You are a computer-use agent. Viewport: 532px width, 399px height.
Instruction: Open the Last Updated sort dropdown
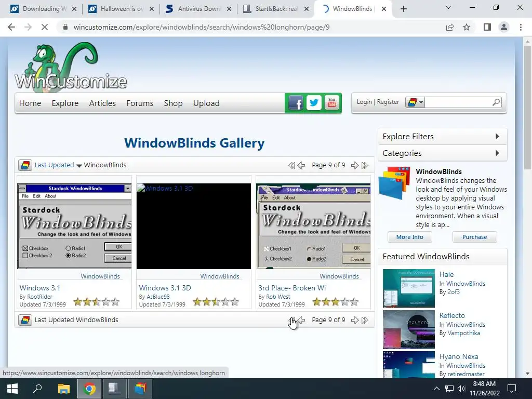pyautogui.click(x=58, y=165)
